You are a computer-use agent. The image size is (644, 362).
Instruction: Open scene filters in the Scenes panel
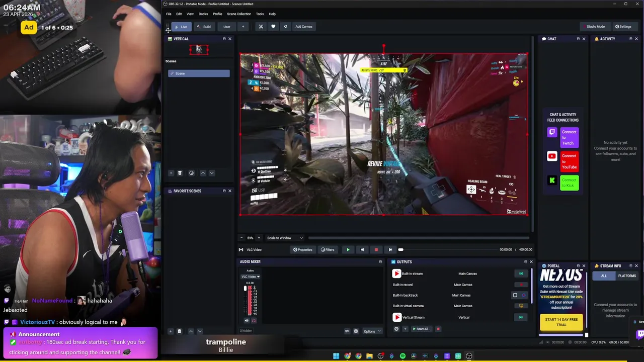pyautogui.click(x=191, y=173)
